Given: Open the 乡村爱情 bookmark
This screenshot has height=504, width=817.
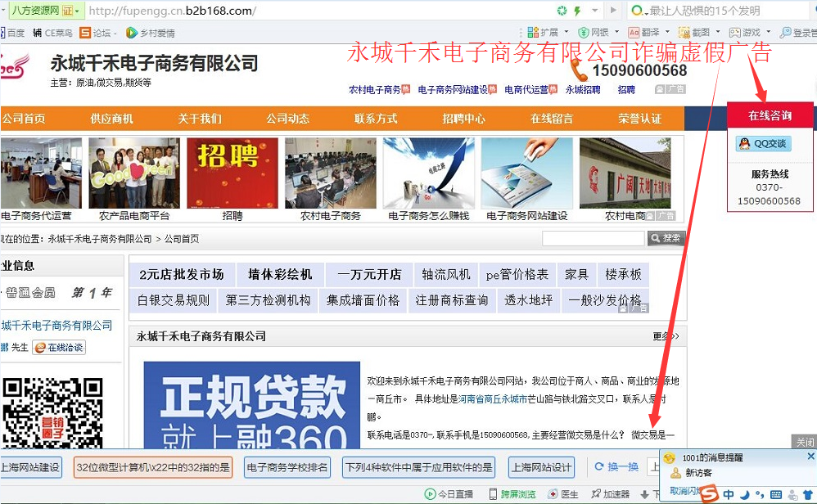Looking at the screenshot, I should (150, 33).
